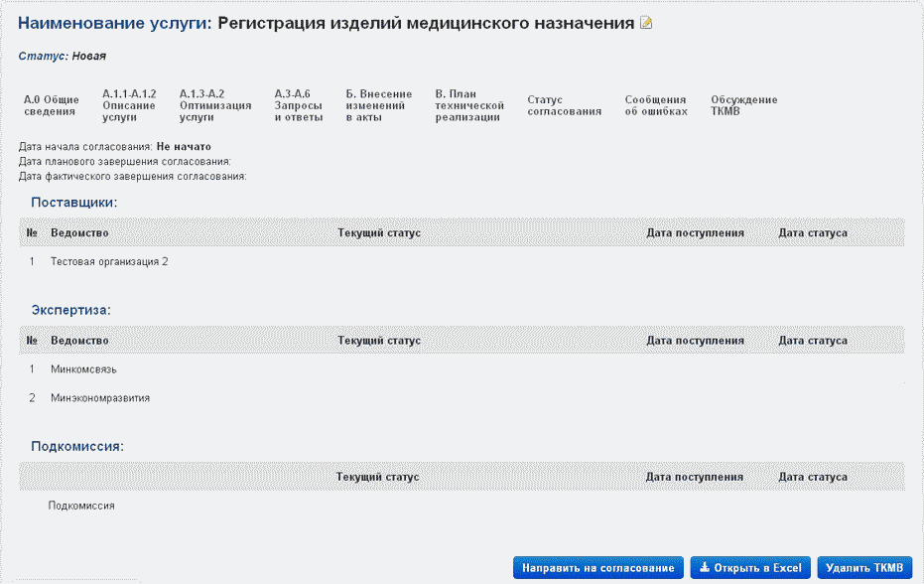Select the 'А.3-А.6 Запросы и ответы' tab
The width and height of the screenshot is (924, 584).
[x=298, y=105]
